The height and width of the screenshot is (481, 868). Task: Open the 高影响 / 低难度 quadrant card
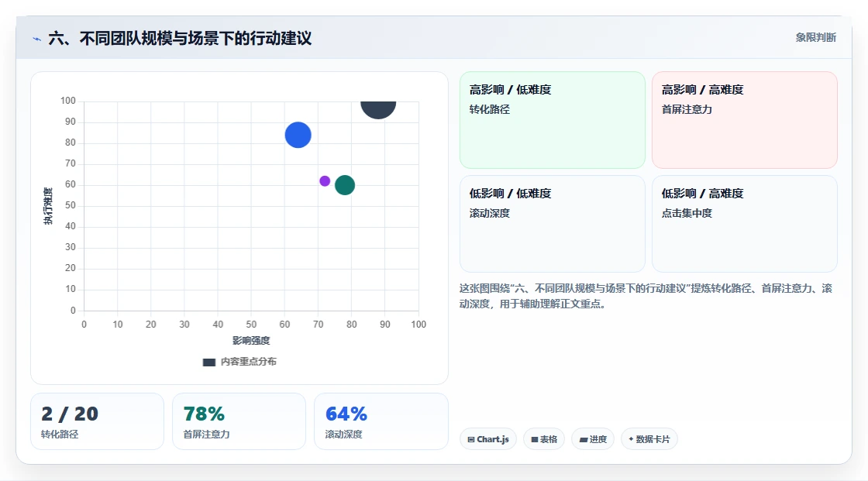[552, 120]
